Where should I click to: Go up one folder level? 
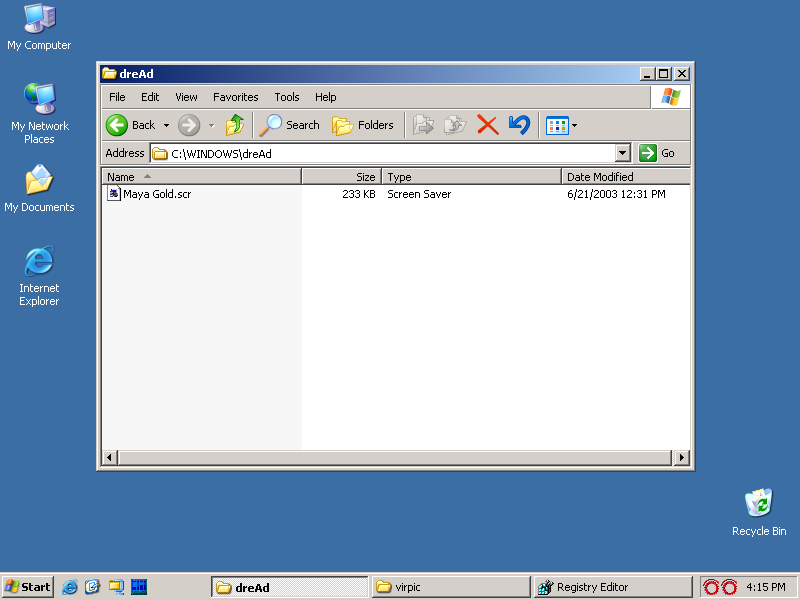pyautogui.click(x=235, y=125)
